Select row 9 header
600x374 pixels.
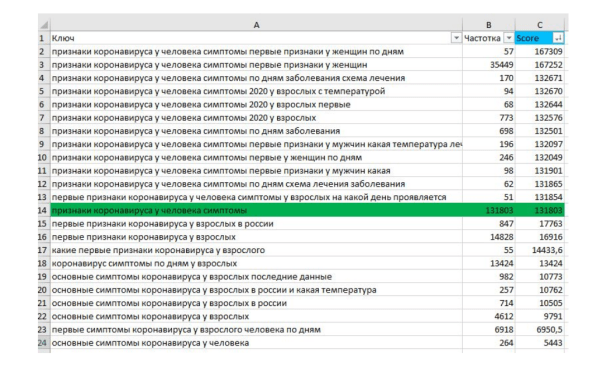44,144
